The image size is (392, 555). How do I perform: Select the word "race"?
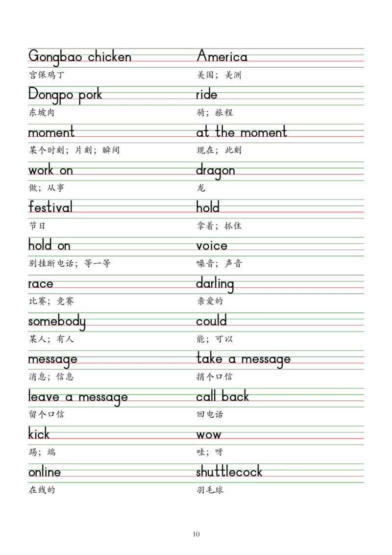(x=40, y=284)
